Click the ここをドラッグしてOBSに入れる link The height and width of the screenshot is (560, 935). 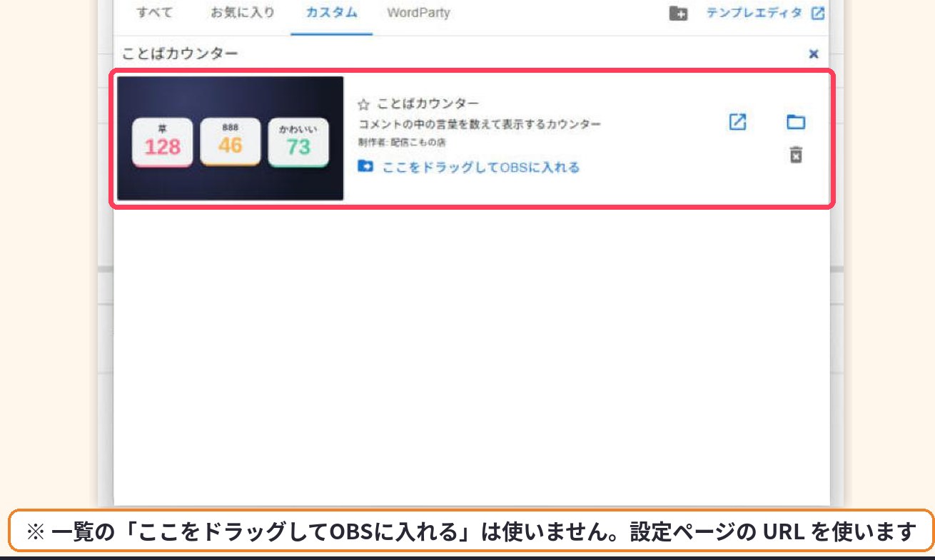[481, 168]
